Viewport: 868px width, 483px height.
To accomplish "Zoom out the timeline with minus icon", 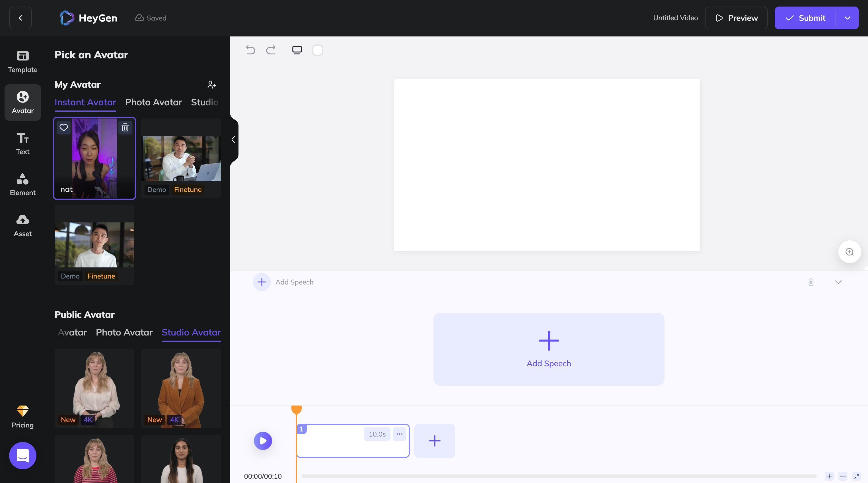I will tap(843, 476).
